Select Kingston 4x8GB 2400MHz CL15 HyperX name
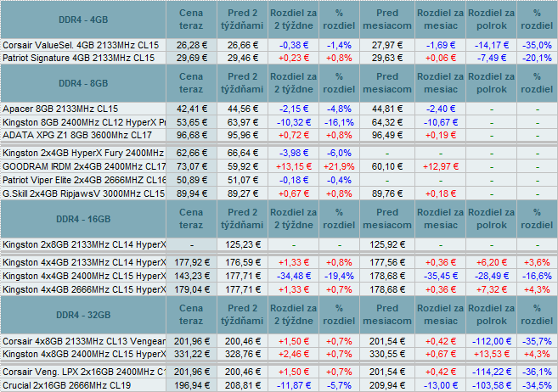 (x=84, y=354)
